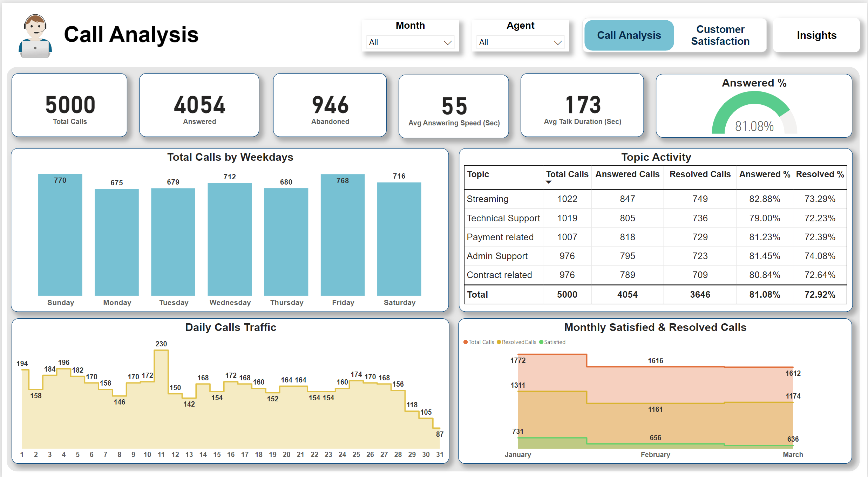Screen dimensions: 868x477
Task: Select the Streaming topic row
Action: click(x=487, y=199)
